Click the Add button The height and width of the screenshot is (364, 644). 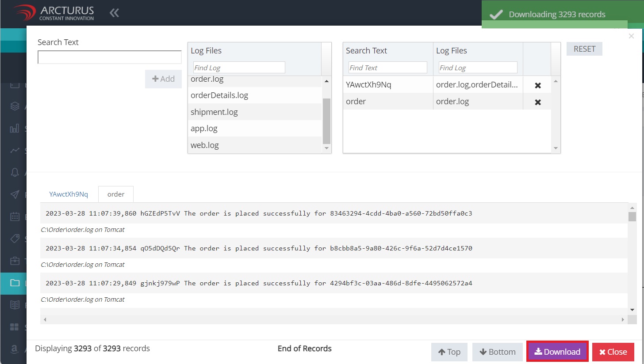[163, 79]
